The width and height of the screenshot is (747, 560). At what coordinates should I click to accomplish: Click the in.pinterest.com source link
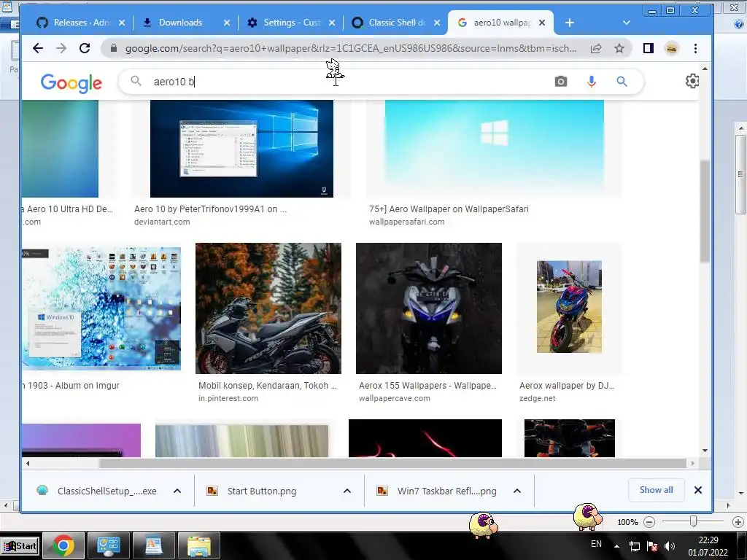(228, 399)
